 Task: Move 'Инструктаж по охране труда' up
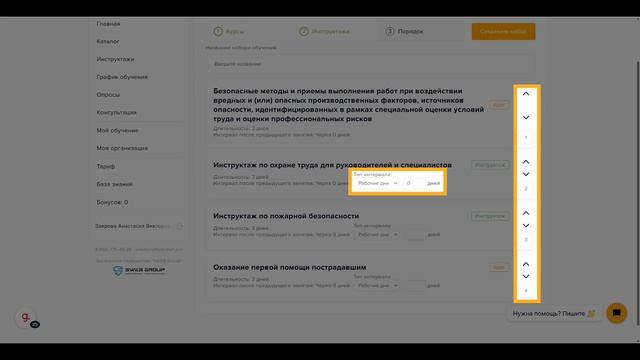point(526,162)
